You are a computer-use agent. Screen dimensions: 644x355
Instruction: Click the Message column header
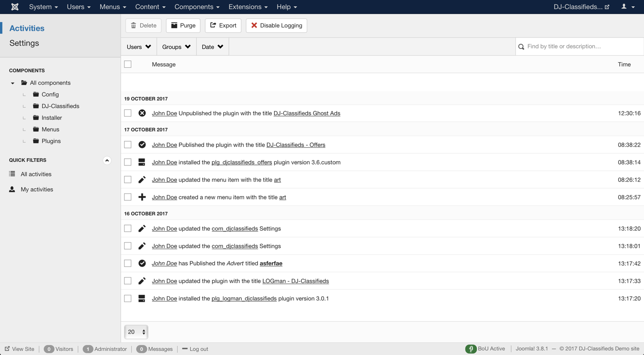[x=163, y=65]
